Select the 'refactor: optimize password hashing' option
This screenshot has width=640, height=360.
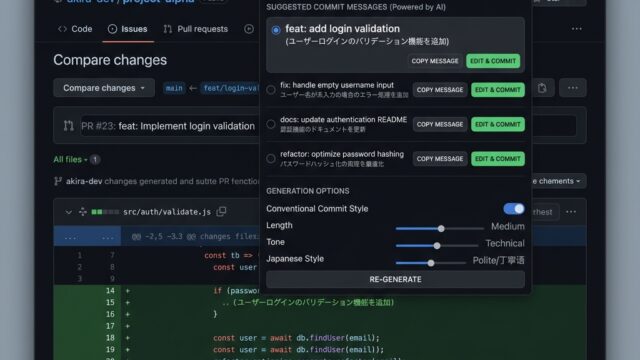(271, 158)
